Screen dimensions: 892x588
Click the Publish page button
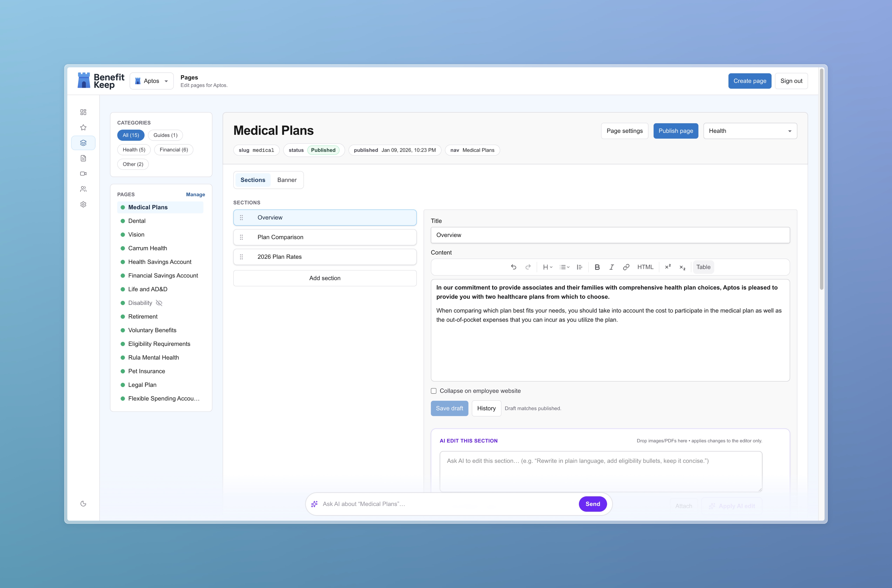[x=675, y=131]
